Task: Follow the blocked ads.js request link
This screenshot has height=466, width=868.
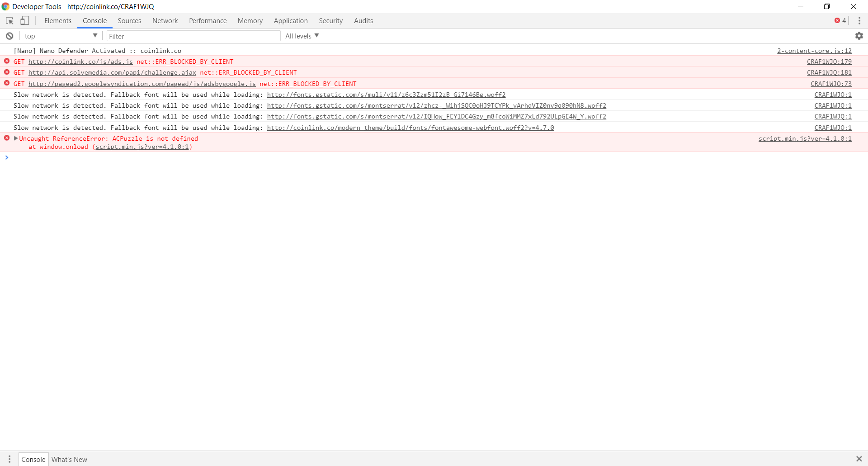Action: pos(80,62)
